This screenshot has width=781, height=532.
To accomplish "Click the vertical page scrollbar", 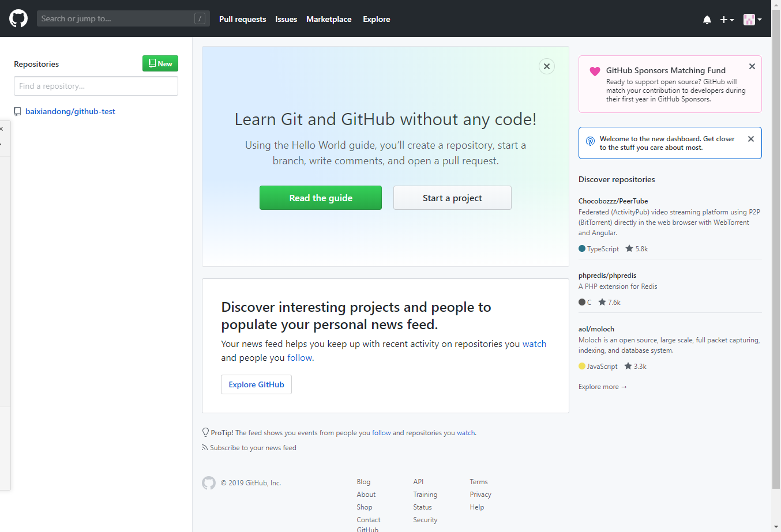I will coord(776,248).
